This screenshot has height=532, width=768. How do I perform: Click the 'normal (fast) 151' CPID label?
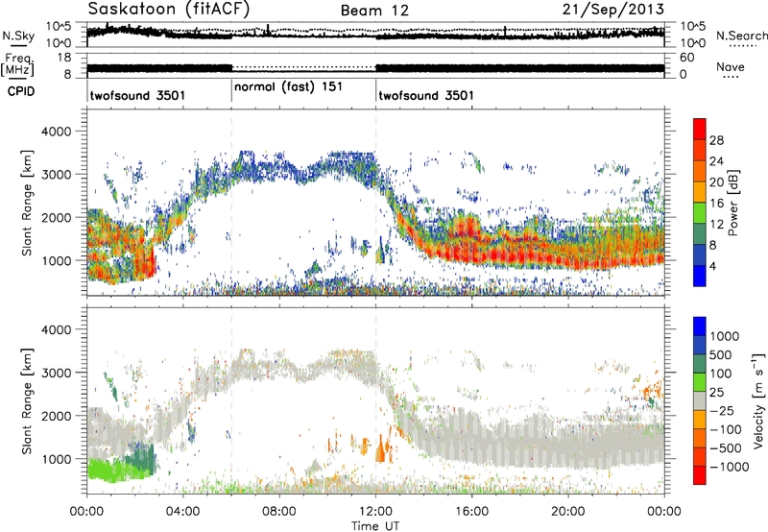click(289, 87)
